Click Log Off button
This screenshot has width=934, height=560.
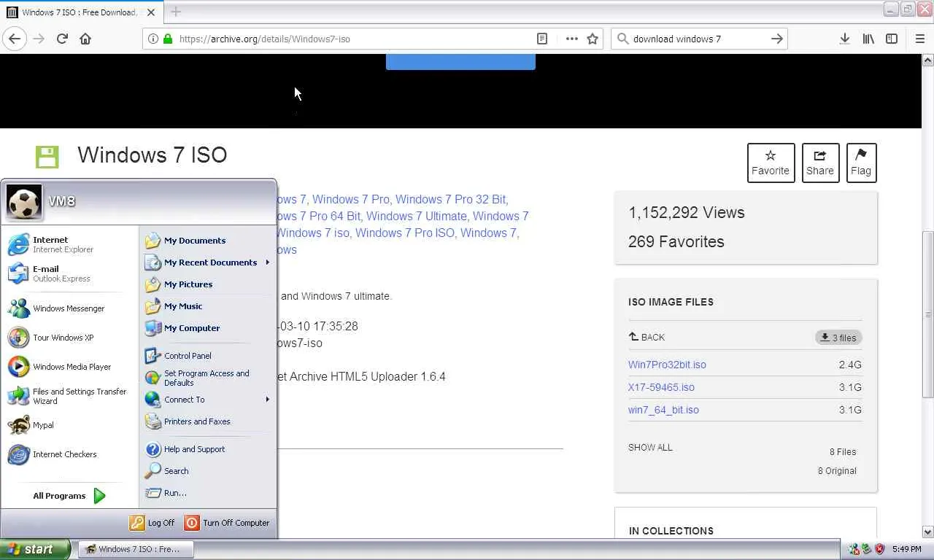click(153, 523)
